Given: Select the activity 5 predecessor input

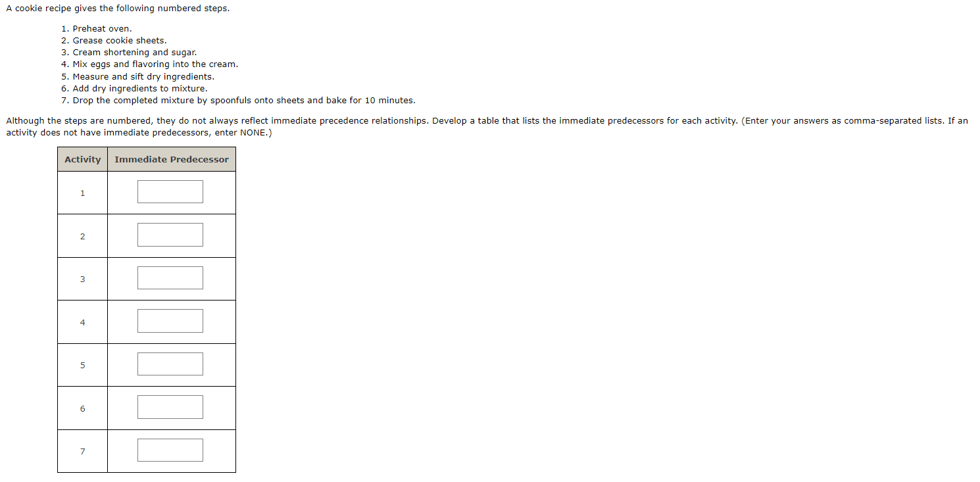Looking at the screenshot, I should (x=170, y=364).
